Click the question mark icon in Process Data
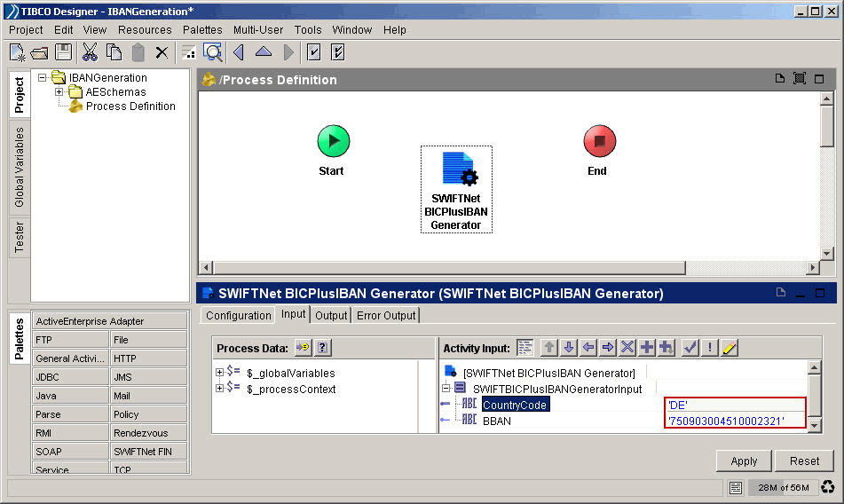The width and height of the screenshot is (844, 504). coord(322,348)
